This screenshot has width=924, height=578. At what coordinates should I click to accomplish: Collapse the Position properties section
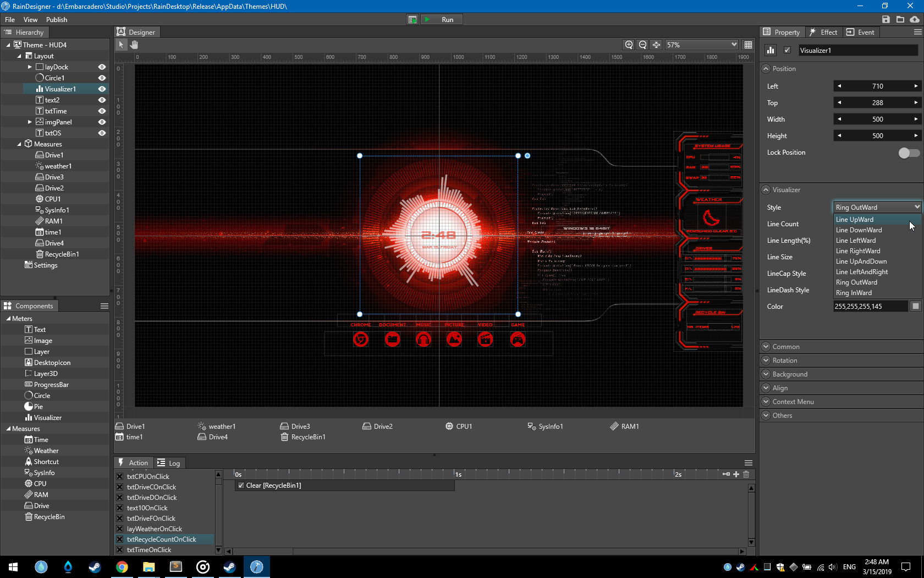766,68
